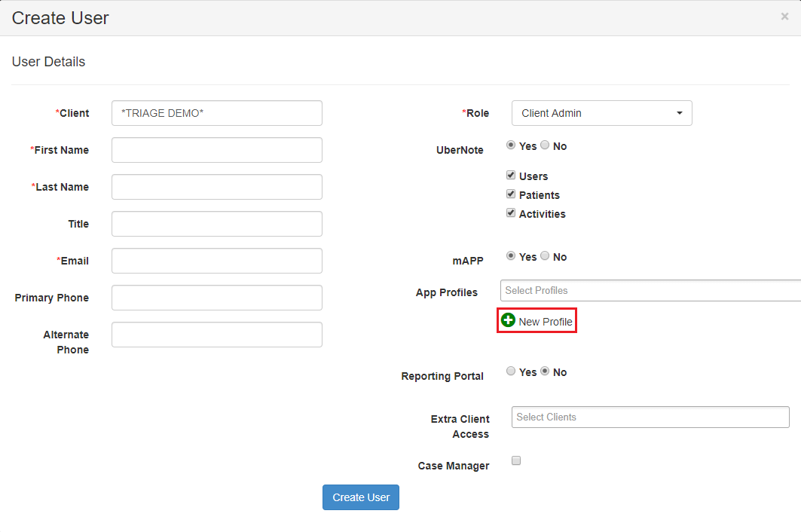Click the Primary Phone label
801x532 pixels.
(x=51, y=298)
